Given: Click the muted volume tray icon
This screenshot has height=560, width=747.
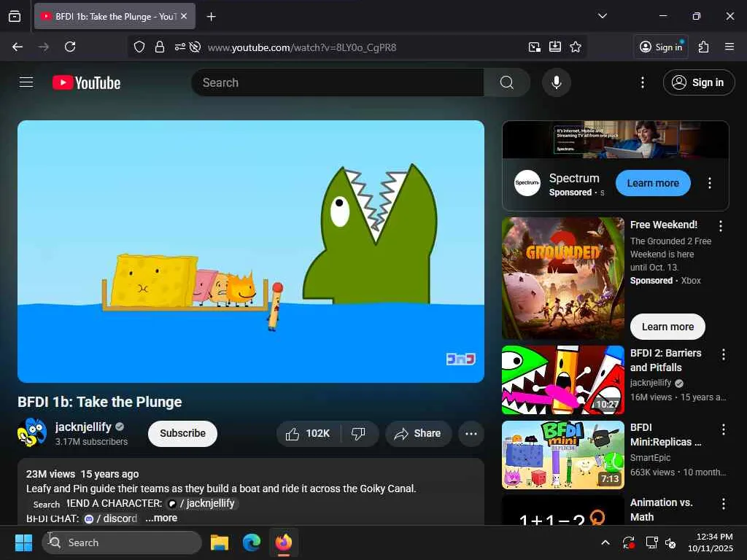Looking at the screenshot, I should point(670,542).
